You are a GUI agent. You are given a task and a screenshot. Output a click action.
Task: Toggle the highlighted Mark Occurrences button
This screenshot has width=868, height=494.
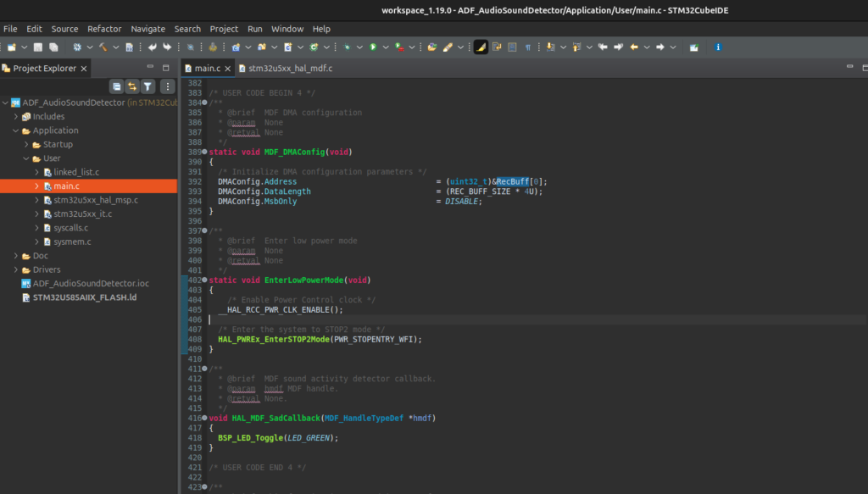481,47
